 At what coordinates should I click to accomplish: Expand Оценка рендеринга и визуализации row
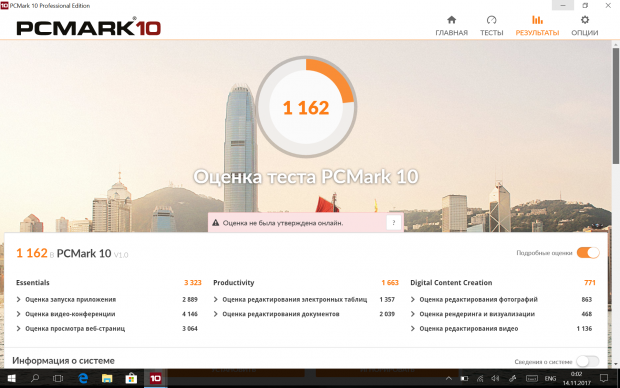pos(501,314)
